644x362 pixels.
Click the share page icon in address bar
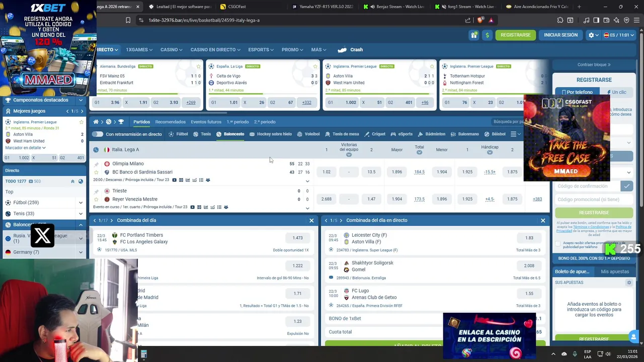[467, 20]
